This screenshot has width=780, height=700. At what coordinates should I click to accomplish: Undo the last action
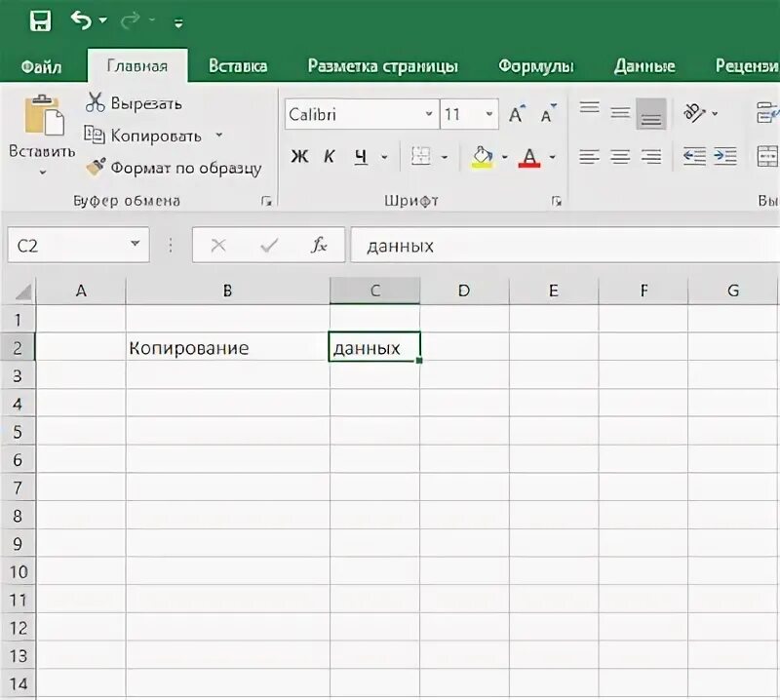pos(81,20)
